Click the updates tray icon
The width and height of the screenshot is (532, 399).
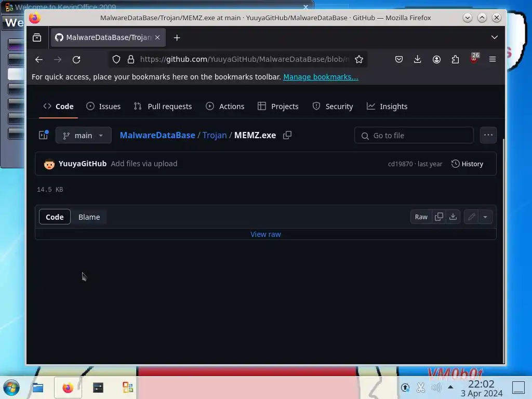405,388
